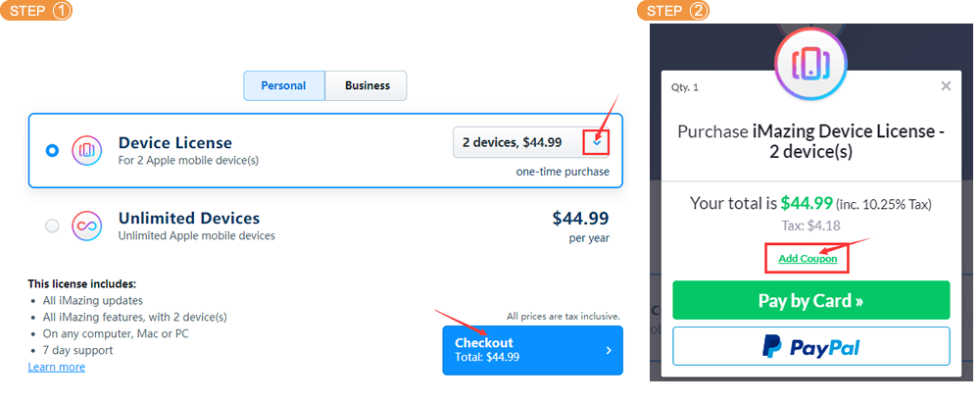
Task: Click the Qty. 1 label
Action: tap(685, 87)
